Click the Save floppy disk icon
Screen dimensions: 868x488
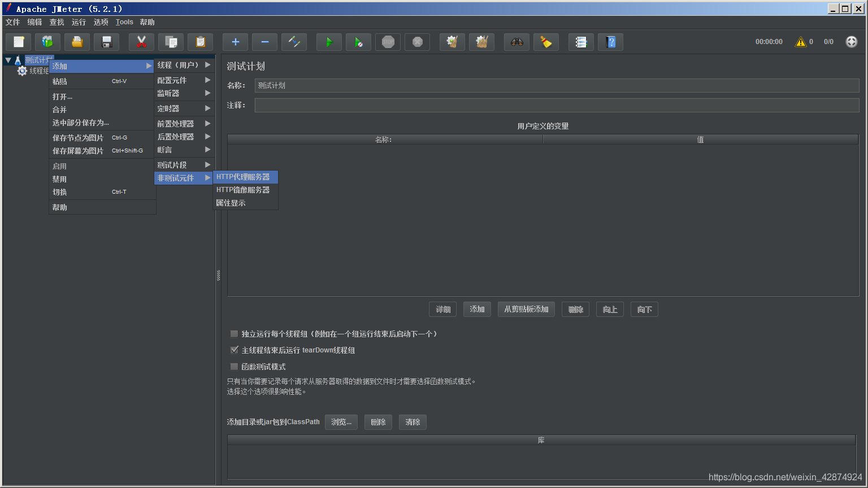(106, 42)
